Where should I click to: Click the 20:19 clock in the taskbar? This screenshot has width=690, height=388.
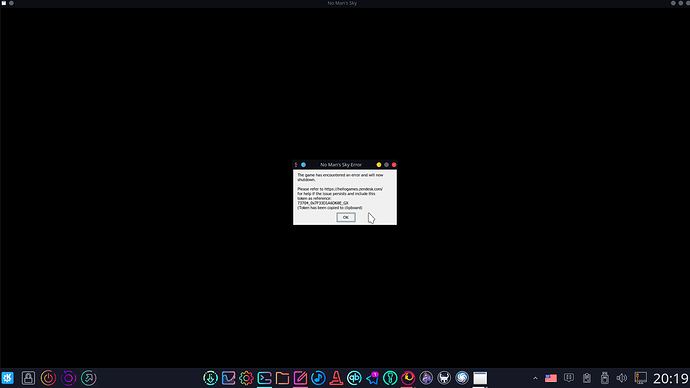click(671, 378)
